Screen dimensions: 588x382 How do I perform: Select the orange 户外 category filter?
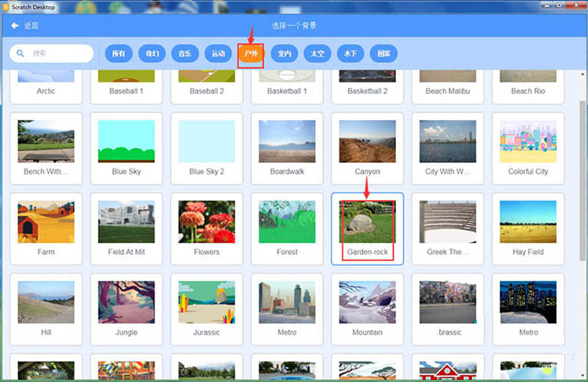[251, 53]
